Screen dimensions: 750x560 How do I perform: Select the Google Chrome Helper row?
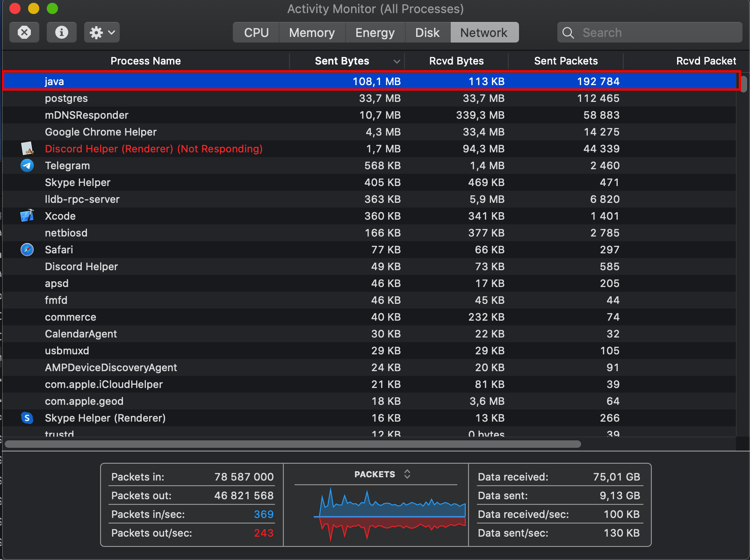click(369, 132)
